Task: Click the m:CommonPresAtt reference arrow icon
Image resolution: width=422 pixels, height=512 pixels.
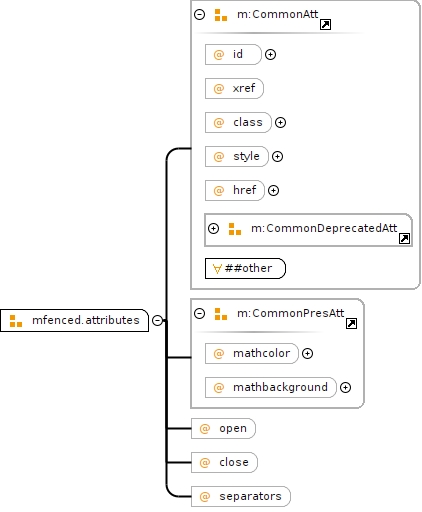Action: point(351,323)
